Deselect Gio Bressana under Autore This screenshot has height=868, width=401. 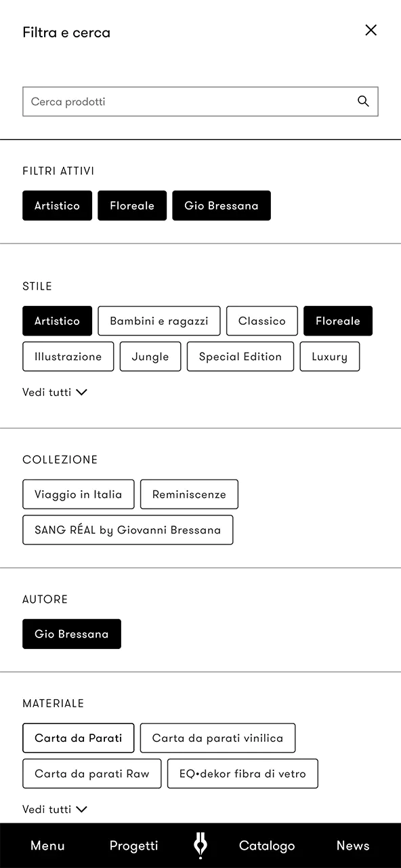72,634
